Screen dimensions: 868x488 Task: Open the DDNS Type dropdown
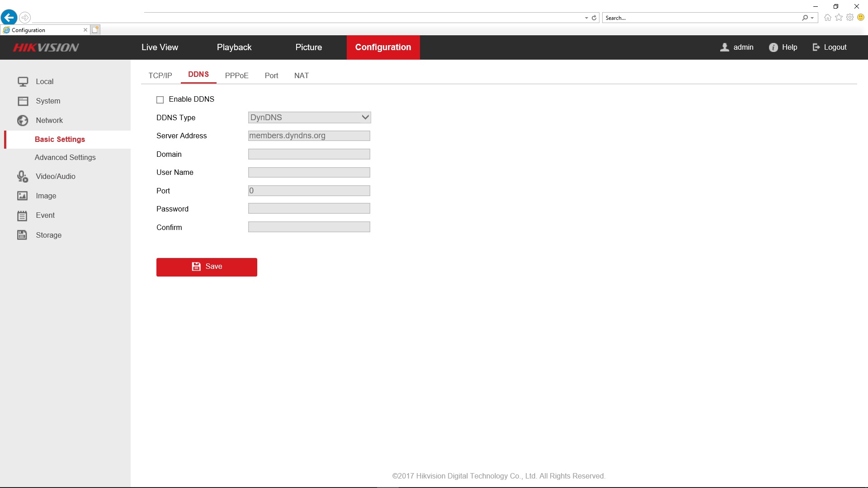pos(309,117)
